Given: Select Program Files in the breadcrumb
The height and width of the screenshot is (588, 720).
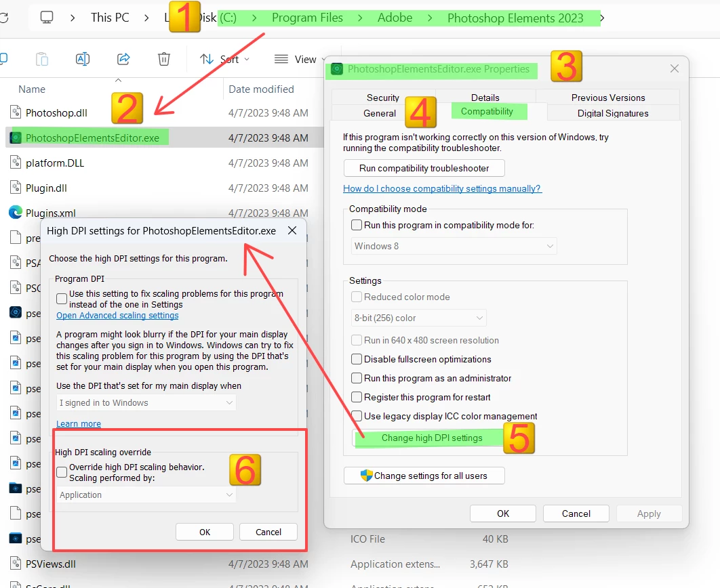Looking at the screenshot, I should tap(307, 18).
